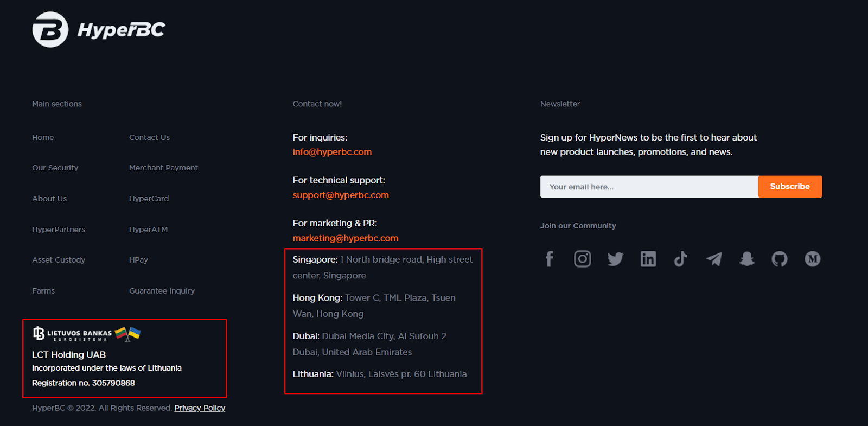Click marketing@hyperbc.com email link
868x426 pixels.
click(x=346, y=238)
